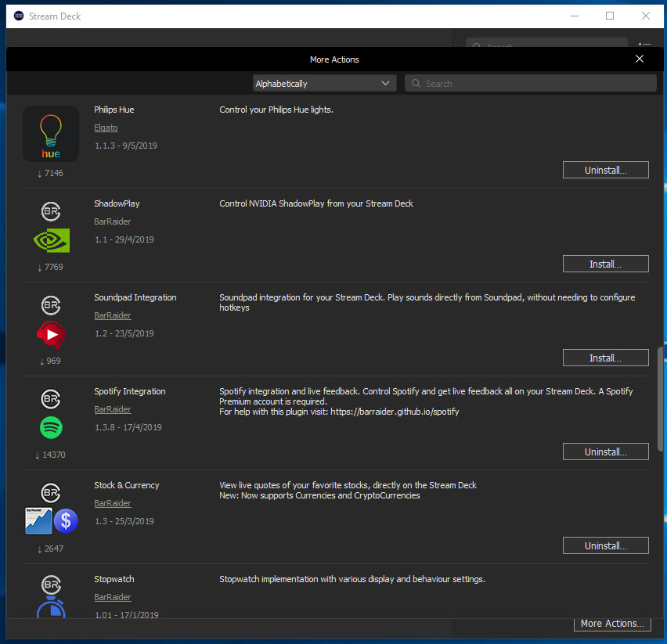This screenshot has width=667, height=644.
Task: Click the Spotify download count 14370
Action: point(51,455)
